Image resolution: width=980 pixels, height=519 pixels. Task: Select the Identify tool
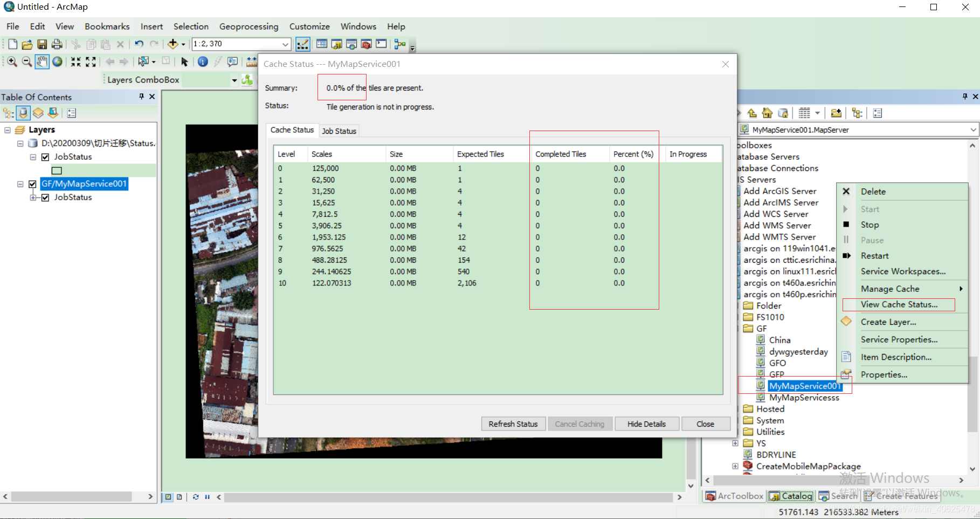pyautogui.click(x=203, y=62)
